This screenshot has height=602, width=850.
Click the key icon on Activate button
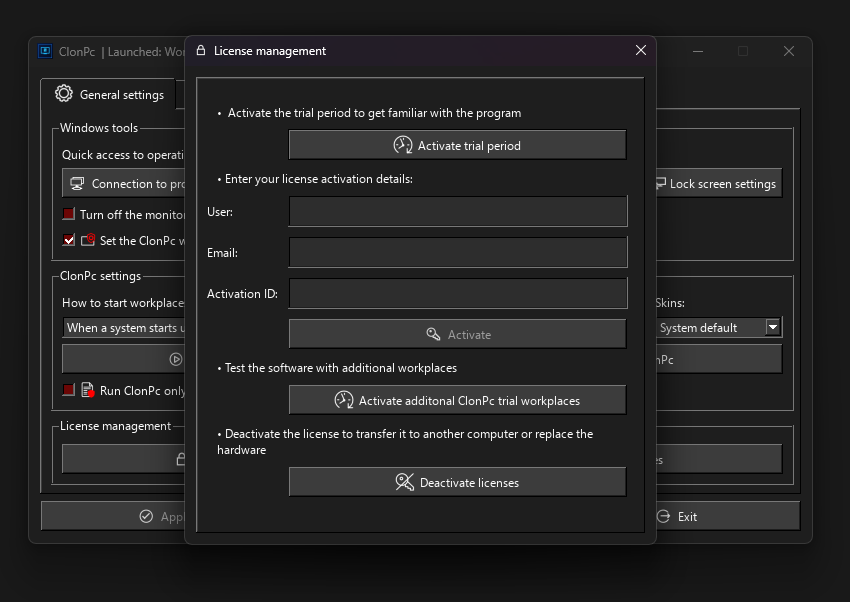[433, 334]
